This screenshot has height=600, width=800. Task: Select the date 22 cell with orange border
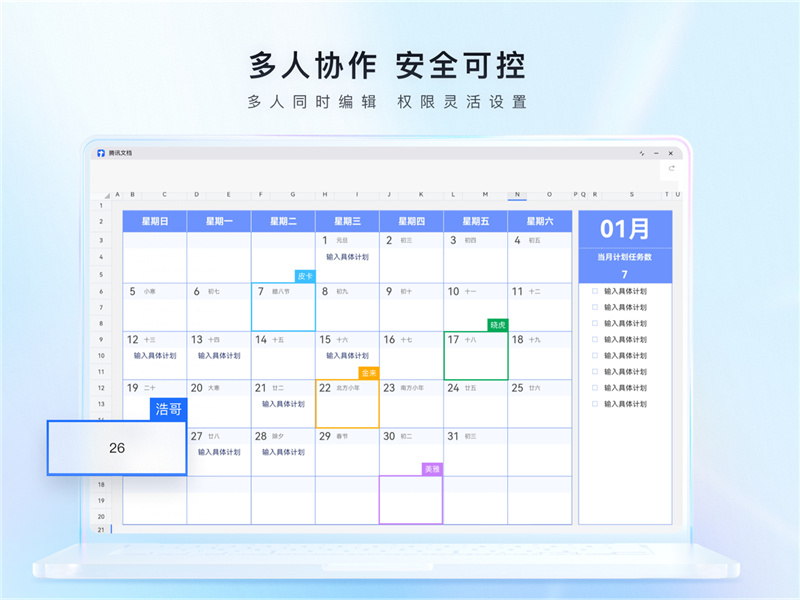347,405
